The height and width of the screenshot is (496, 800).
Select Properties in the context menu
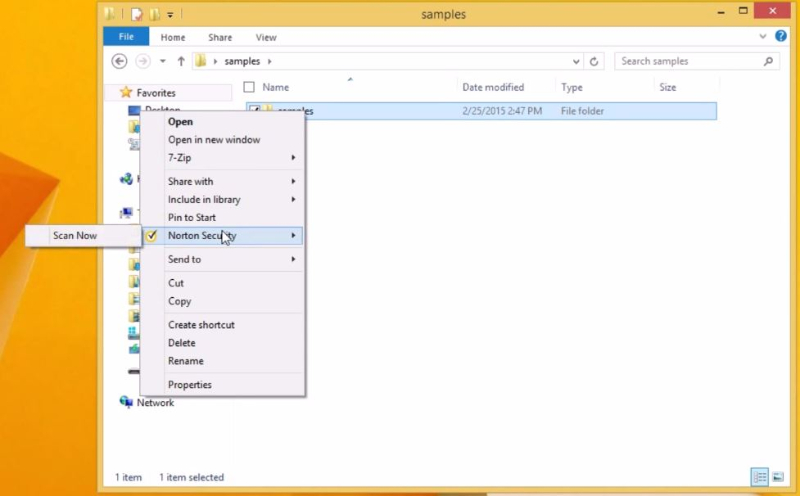[x=190, y=385]
